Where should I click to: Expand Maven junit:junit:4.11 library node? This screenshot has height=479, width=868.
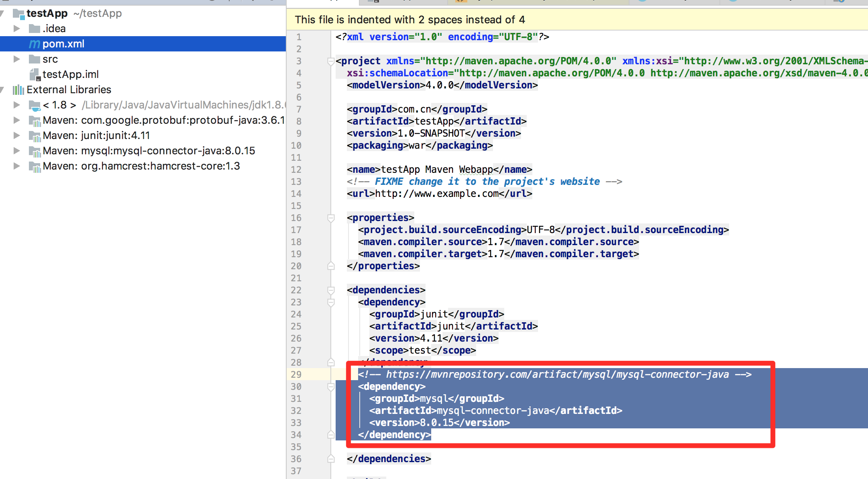[x=16, y=135]
